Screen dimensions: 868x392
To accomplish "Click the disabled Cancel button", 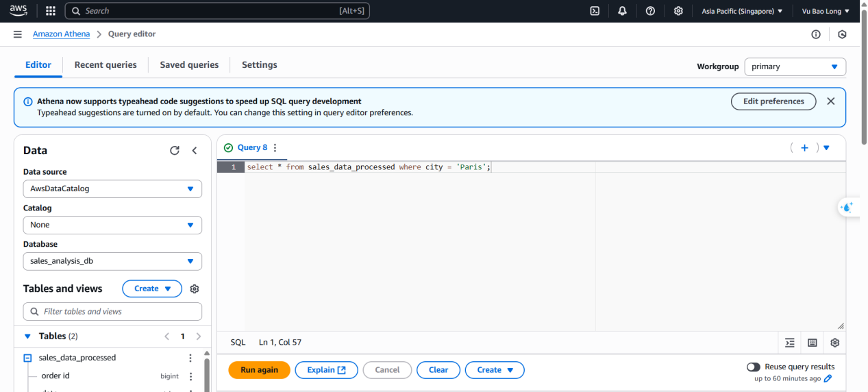I will click(x=387, y=370).
